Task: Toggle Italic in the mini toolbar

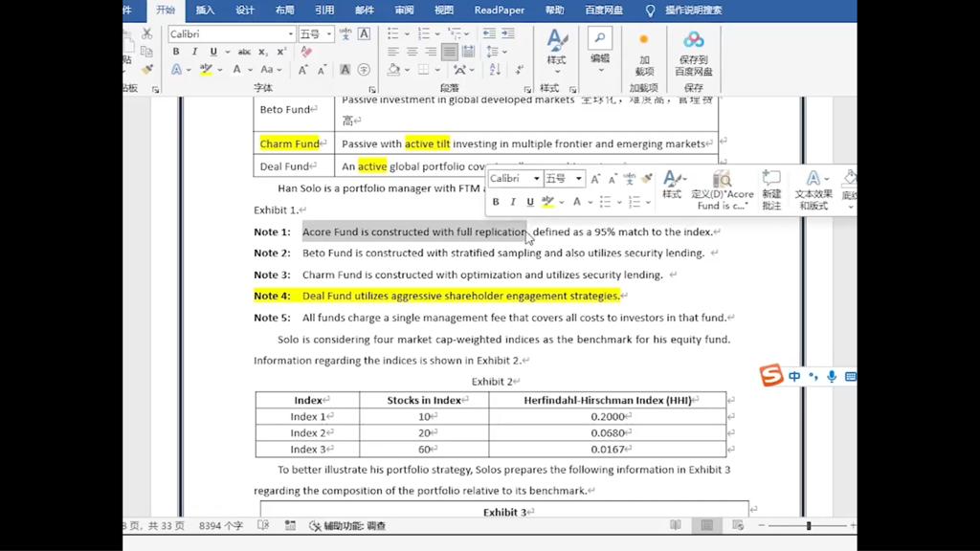Action: click(513, 202)
